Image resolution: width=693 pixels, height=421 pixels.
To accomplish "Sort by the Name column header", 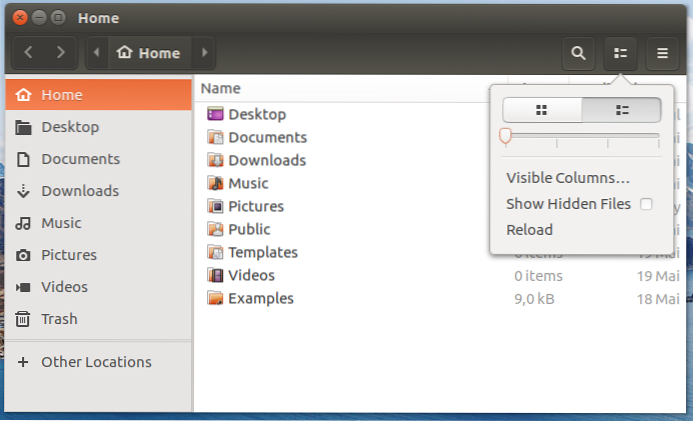I will tap(221, 88).
